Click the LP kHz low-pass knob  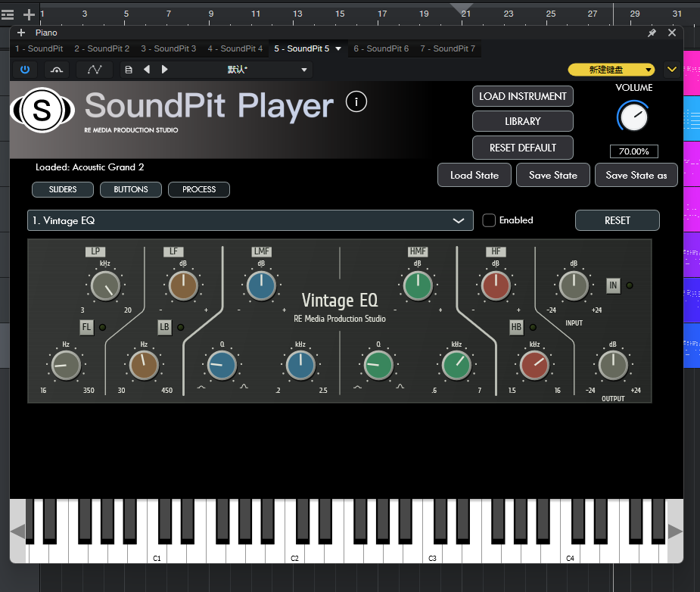(x=105, y=286)
